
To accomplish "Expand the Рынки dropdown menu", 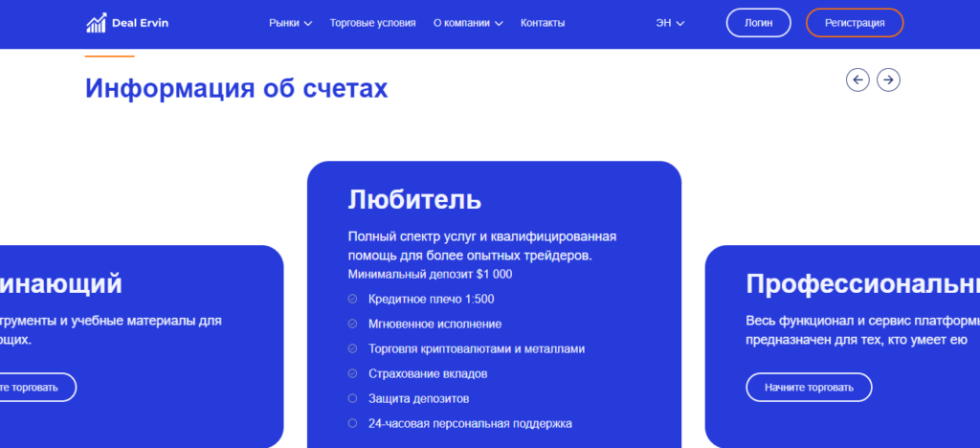I will tap(290, 23).
